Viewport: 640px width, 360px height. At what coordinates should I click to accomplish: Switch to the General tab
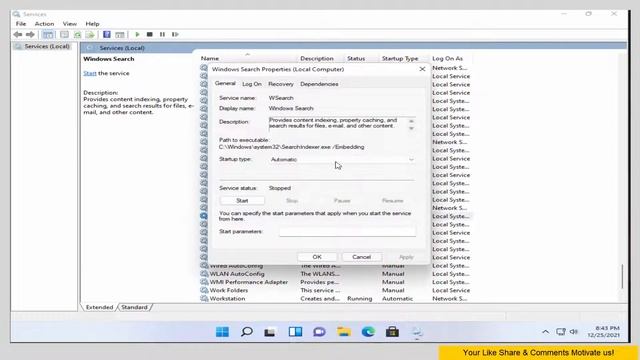(x=225, y=84)
